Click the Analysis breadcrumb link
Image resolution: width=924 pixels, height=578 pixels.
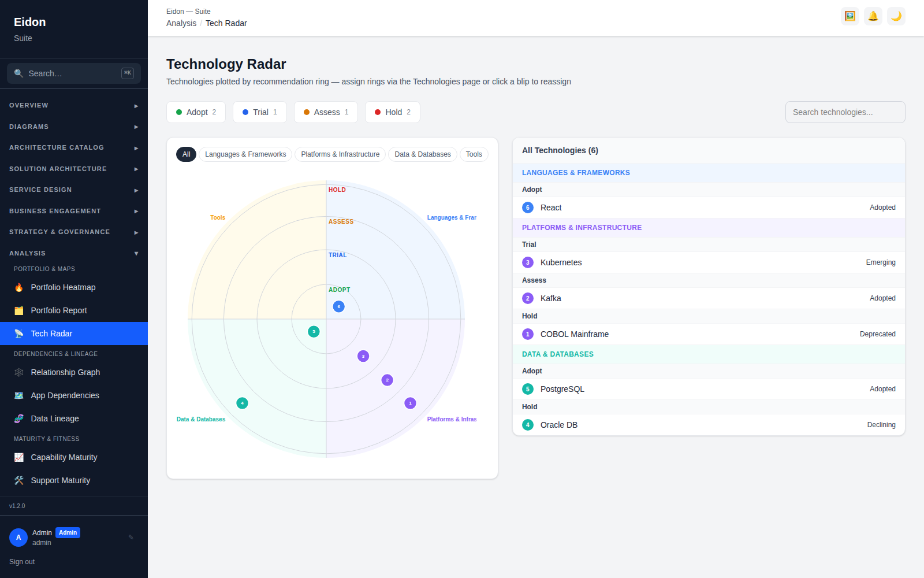[x=181, y=23]
